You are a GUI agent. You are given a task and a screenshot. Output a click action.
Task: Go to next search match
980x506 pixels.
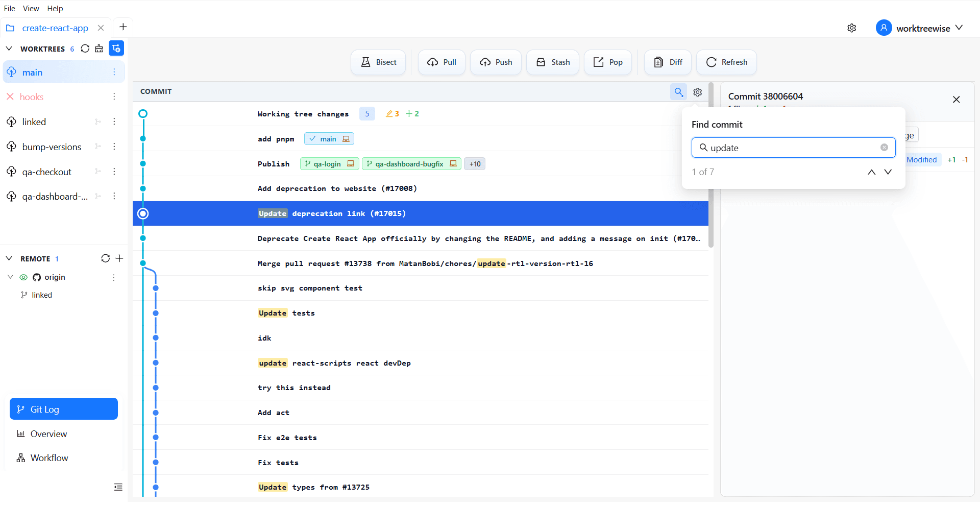pyautogui.click(x=888, y=172)
